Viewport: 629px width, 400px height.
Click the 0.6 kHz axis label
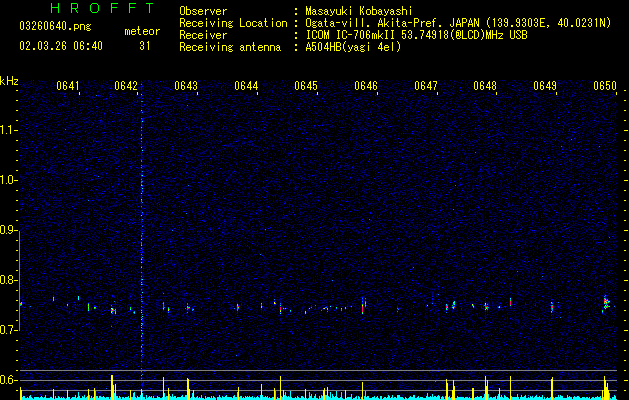9,380
